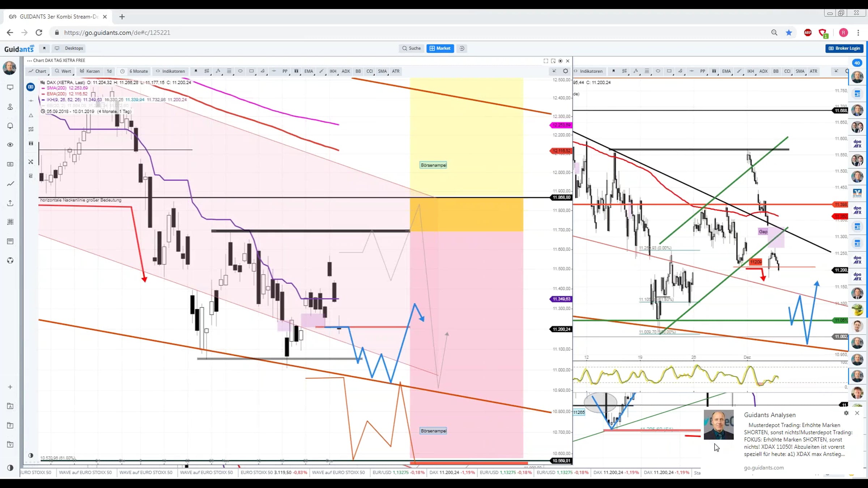Click the browser address bar URL
Viewport: 868px width, 488px height.
(117, 33)
